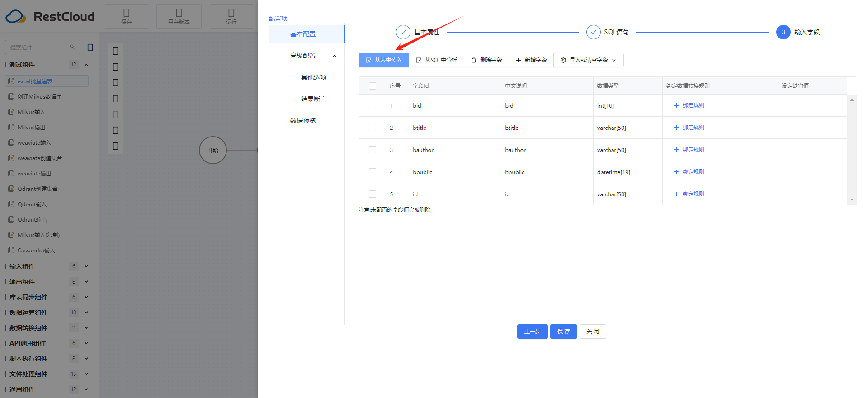
Task: Select the 基本配置 menu item
Action: 306,34
